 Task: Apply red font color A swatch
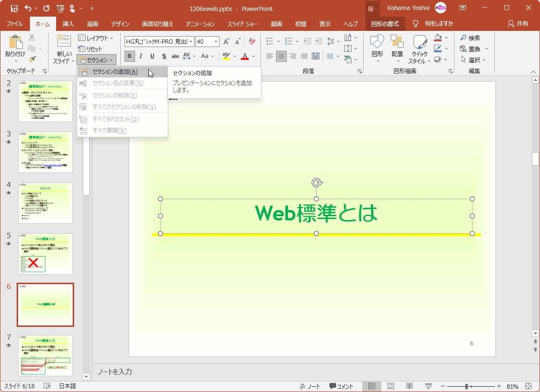(x=245, y=56)
